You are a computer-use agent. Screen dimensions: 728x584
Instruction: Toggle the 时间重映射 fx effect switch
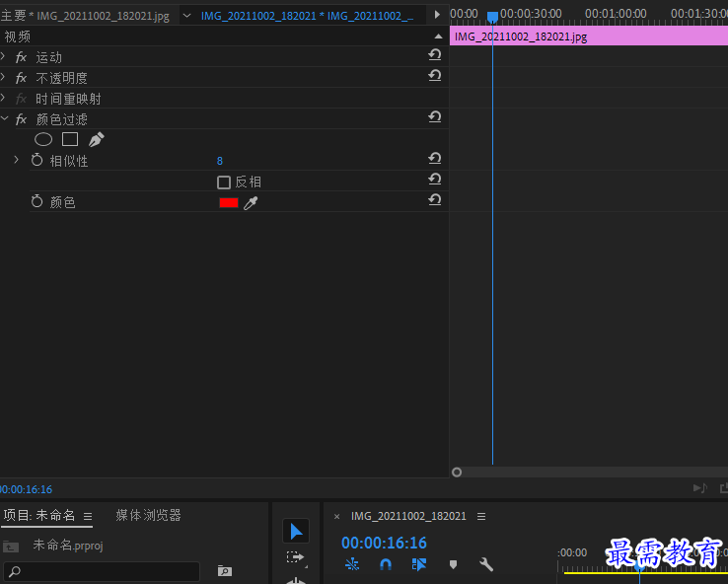coord(22,99)
